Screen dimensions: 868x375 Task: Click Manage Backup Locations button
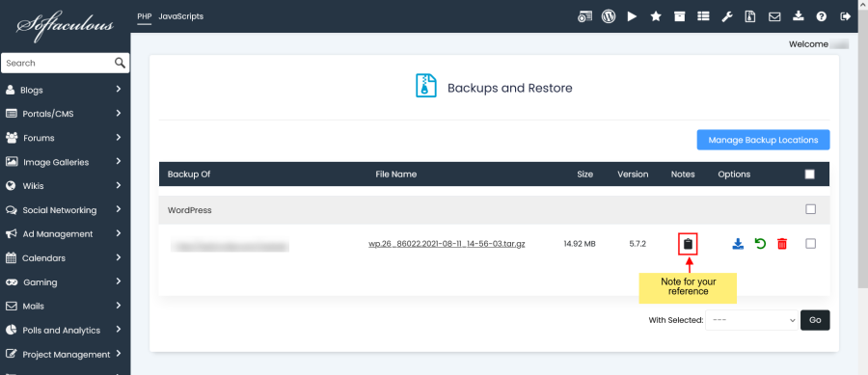coord(763,140)
